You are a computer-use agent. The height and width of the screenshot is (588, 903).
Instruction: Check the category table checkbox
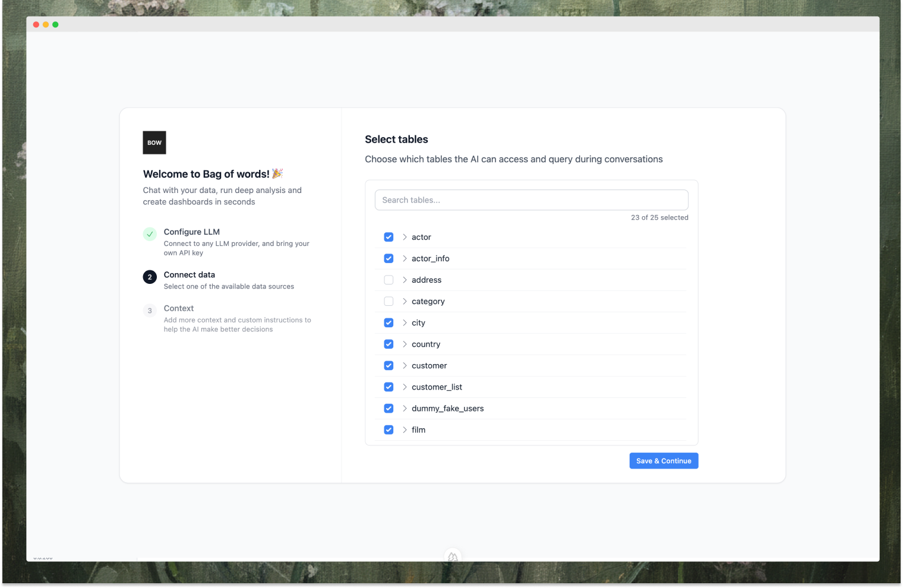point(389,301)
